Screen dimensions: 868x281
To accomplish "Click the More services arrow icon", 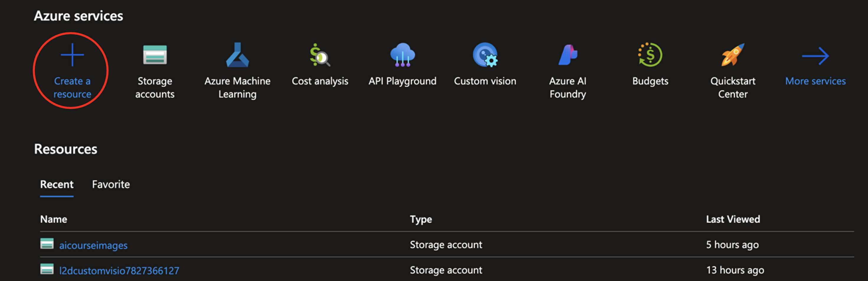I will 815,56.
